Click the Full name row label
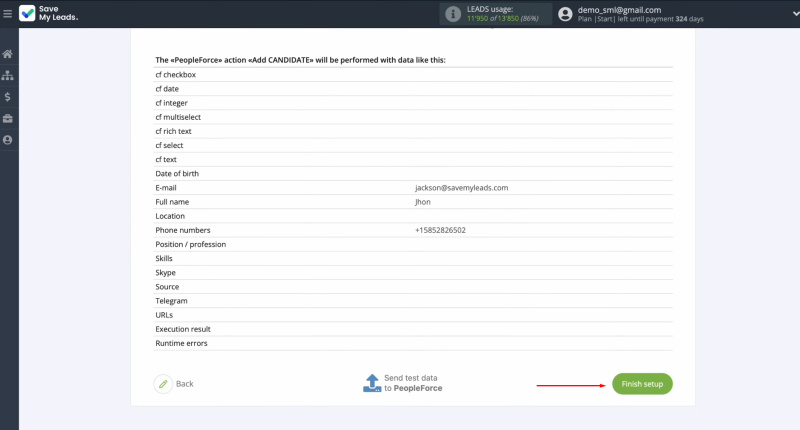The height and width of the screenshot is (430, 800). [172, 202]
